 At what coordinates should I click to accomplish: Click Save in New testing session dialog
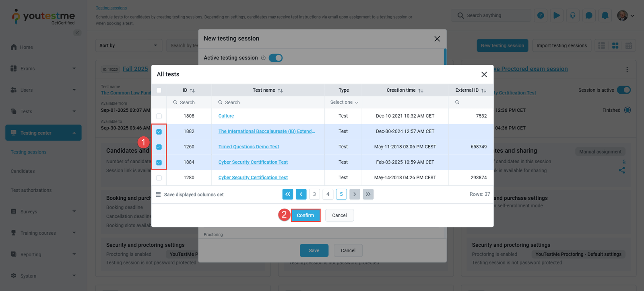click(x=314, y=250)
